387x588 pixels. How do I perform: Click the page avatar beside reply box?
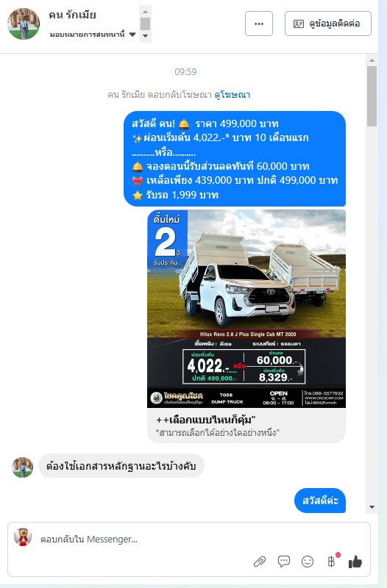click(x=23, y=537)
